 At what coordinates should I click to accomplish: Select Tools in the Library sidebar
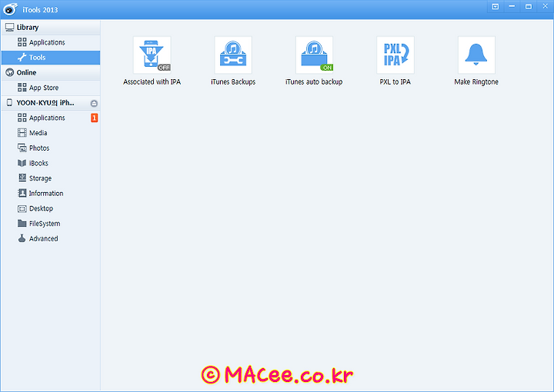[x=51, y=58]
